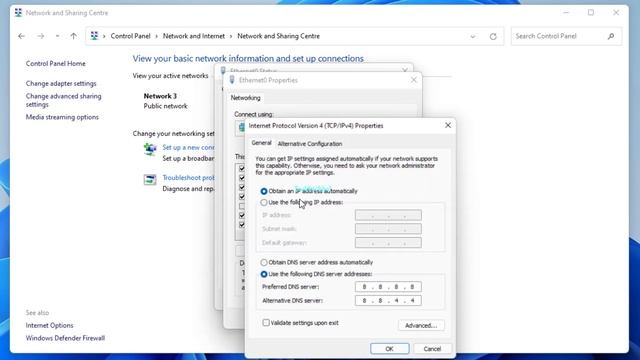Viewport: 640px width, 360px height.
Task: Go up one level with the Up arrow
Action: pos(73,36)
